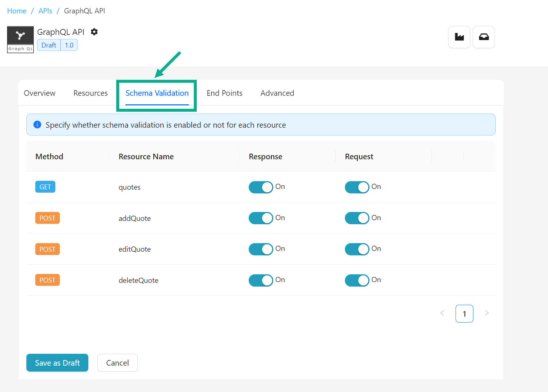
Task: Select the Advanced tab
Action: (277, 93)
